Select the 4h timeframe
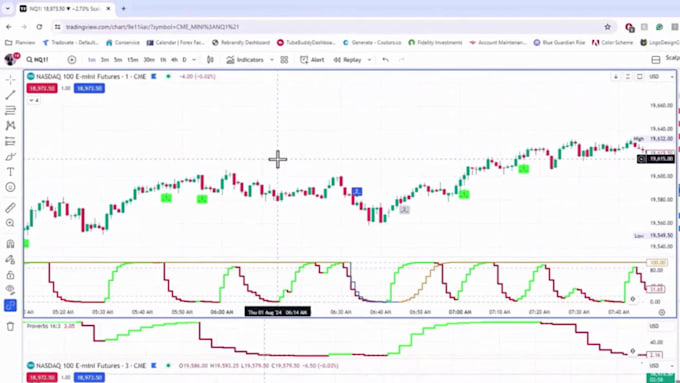Image resolution: width=680 pixels, height=383 pixels. [x=174, y=60]
